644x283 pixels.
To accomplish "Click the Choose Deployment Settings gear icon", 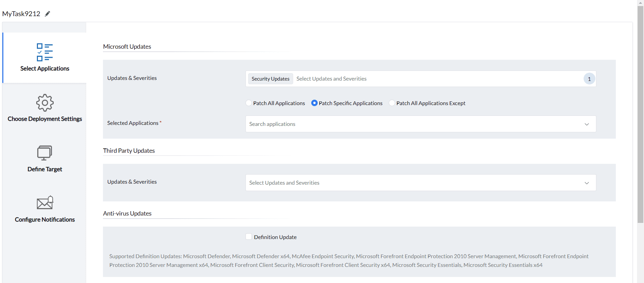I will point(45,103).
